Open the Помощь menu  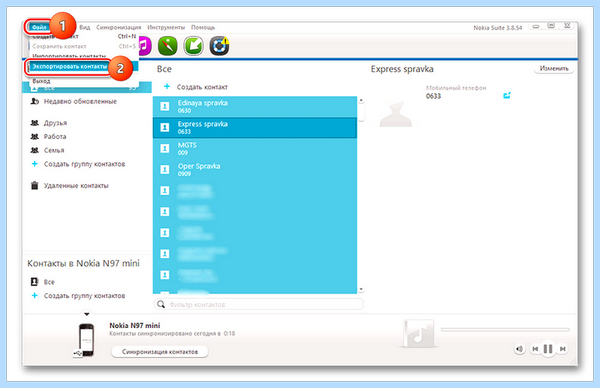click(203, 28)
